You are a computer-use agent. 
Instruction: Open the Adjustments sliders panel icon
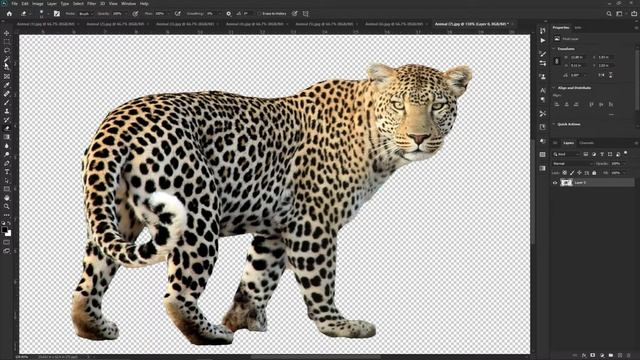coord(542,63)
